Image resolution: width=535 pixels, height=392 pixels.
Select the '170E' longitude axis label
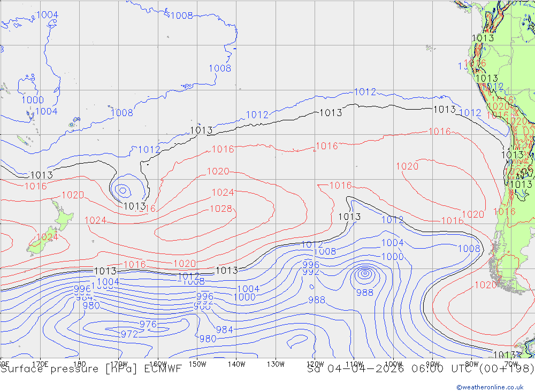[40, 364]
